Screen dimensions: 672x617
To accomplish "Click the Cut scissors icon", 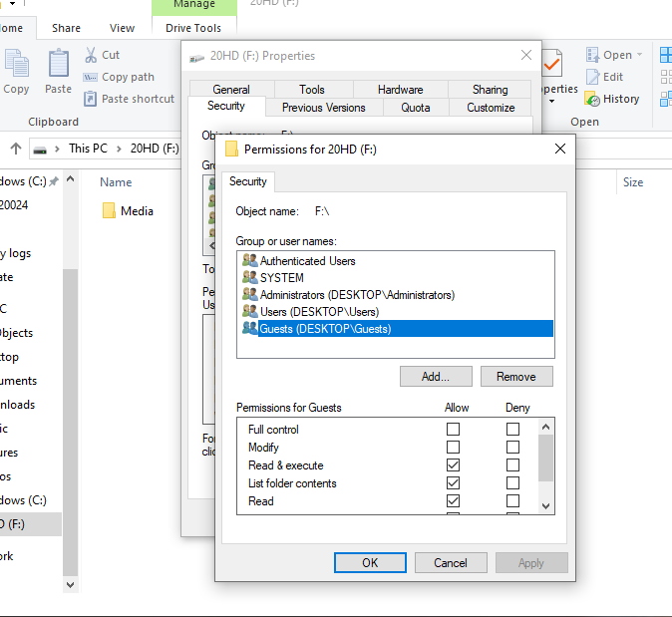I will [90, 55].
